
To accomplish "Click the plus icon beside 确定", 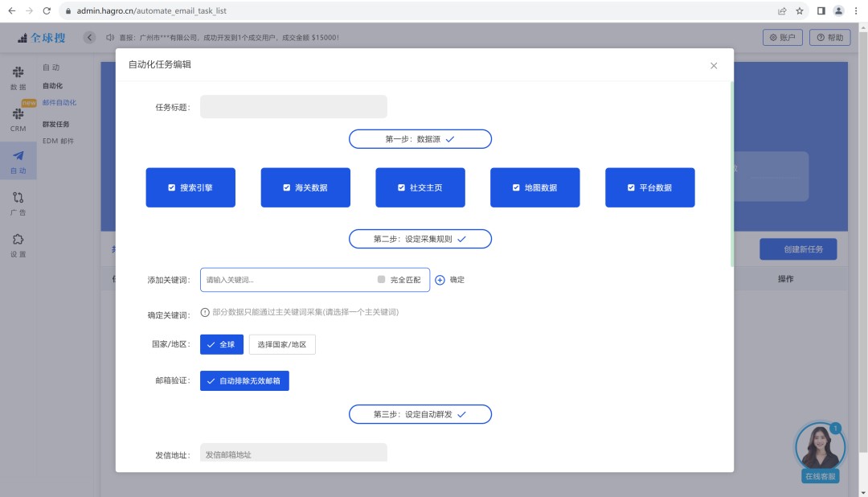I will [440, 280].
